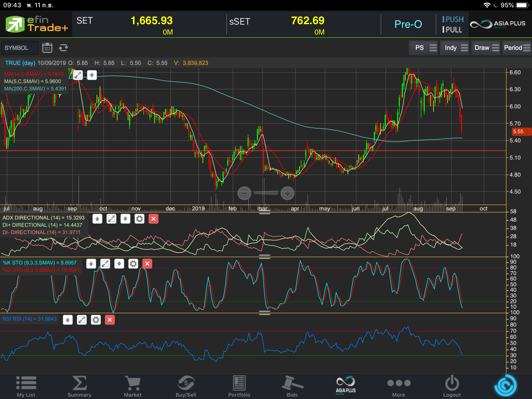
Task: Open Portfolio tab
Action: (239, 387)
